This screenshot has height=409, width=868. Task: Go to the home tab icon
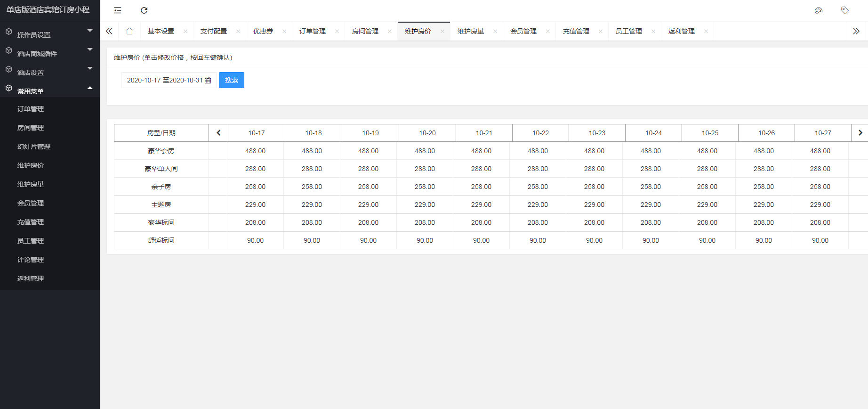pyautogui.click(x=129, y=31)
